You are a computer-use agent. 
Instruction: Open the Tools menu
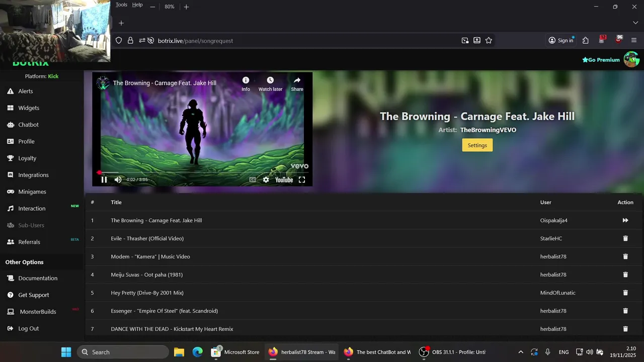point(121,5)
